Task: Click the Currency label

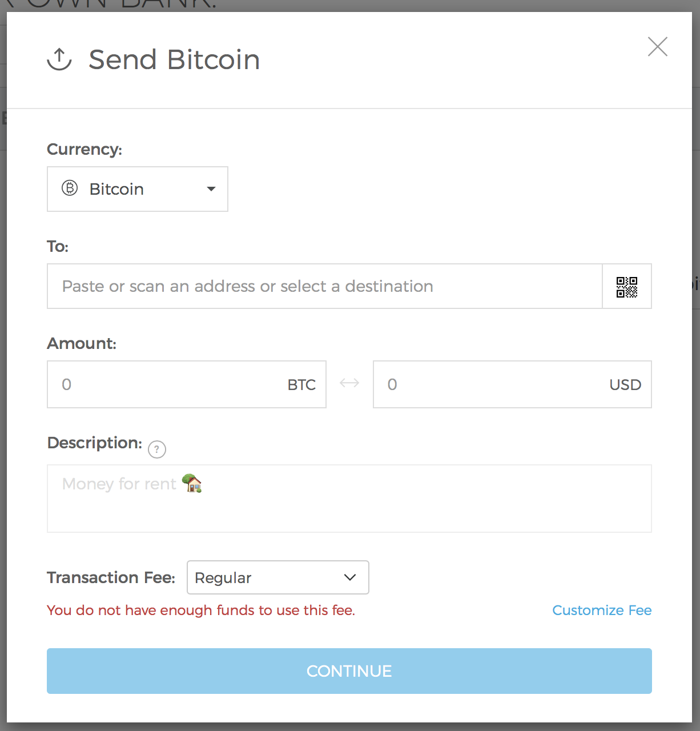Action: [x=85, y=150]
